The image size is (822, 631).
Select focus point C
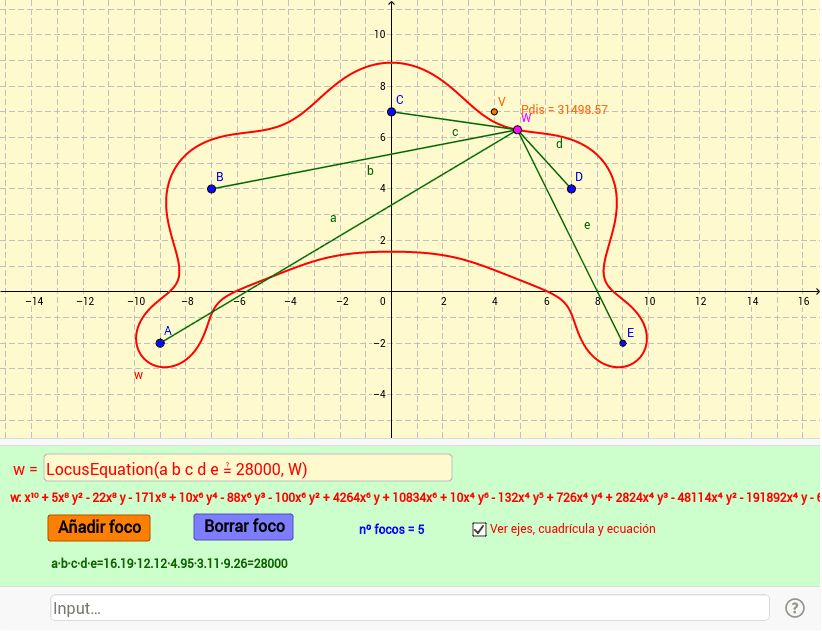[392, 112]
